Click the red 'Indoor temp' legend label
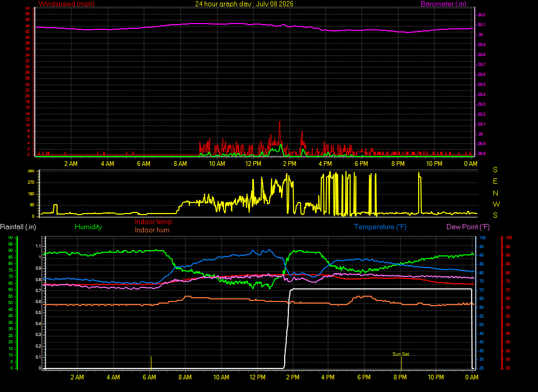 tap(153, 222)
